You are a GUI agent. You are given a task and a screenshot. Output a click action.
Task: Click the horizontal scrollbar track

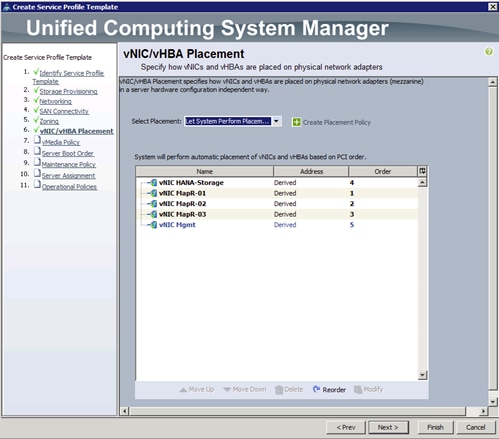click(x=304, y=411)
